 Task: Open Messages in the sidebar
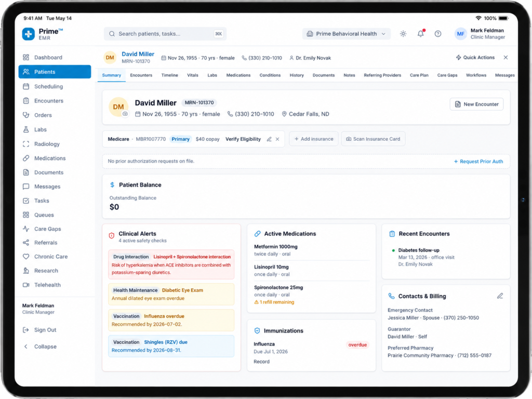pos(55,187)
